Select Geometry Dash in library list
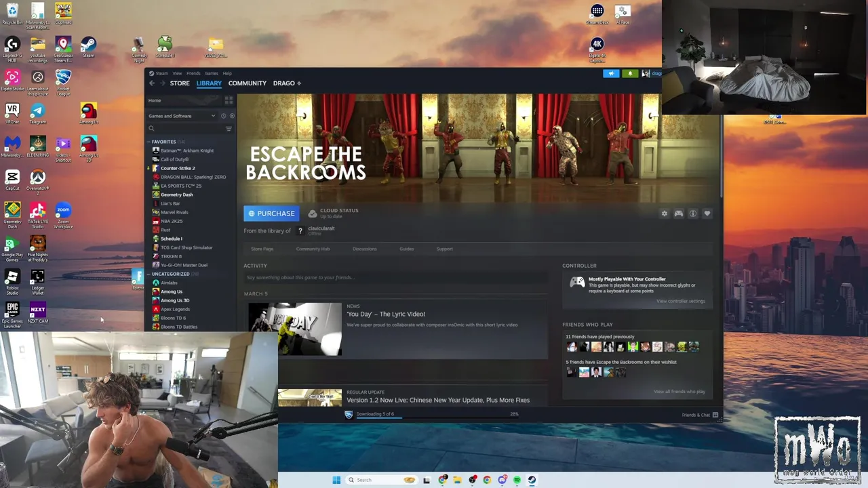Viewport: 868px width, 488px height. tap(177, 195)
